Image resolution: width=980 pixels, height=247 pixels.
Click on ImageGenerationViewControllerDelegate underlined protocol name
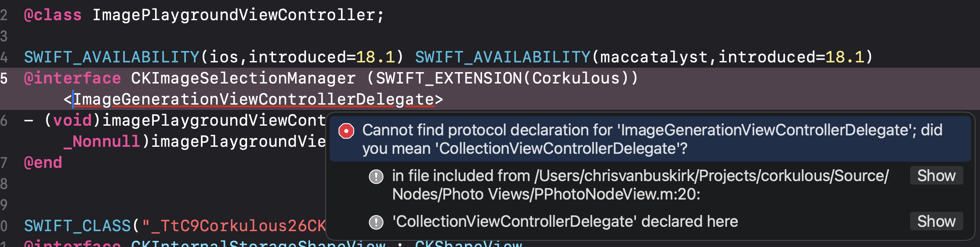pyautogui.click(x=254, y=99)
